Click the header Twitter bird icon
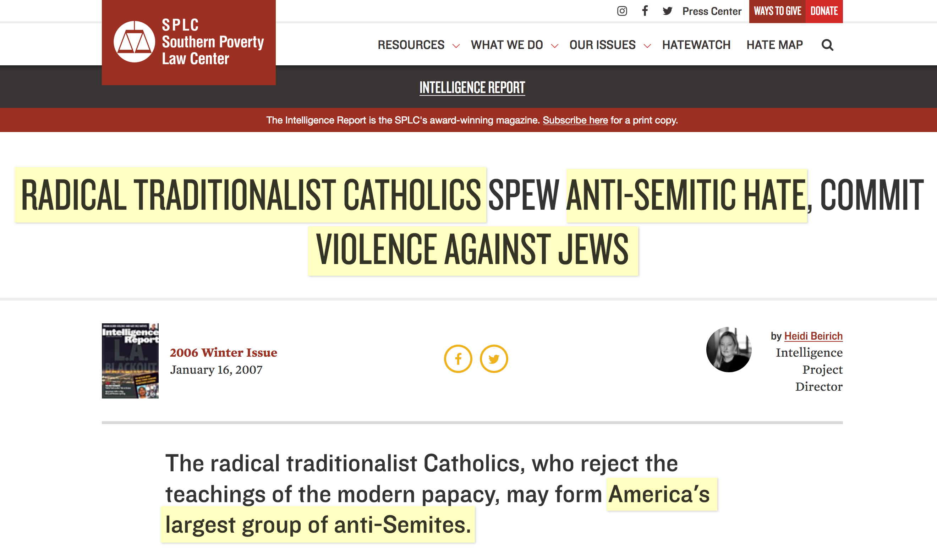The width and height of the screenshot is (937, 560). 667,11
